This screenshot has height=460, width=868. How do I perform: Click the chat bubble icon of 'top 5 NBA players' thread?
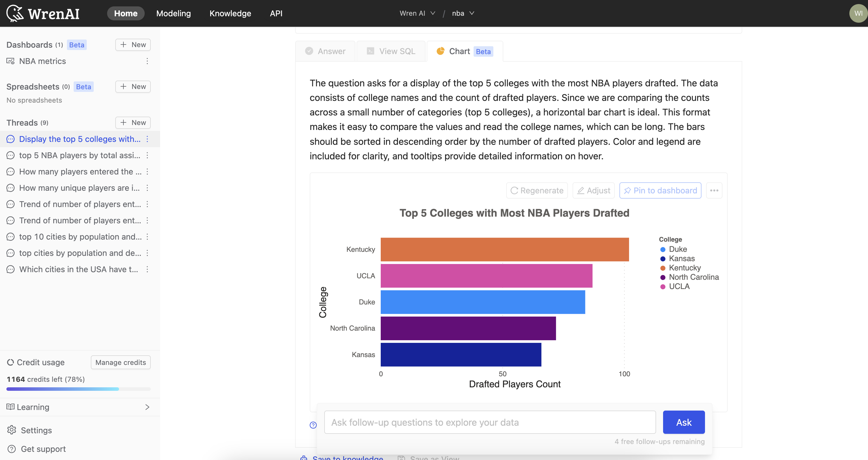coord(10,155)
